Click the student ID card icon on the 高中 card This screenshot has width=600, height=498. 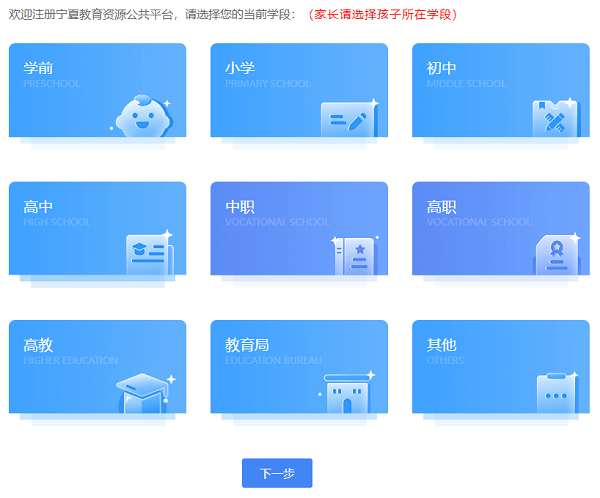(150, 253)
